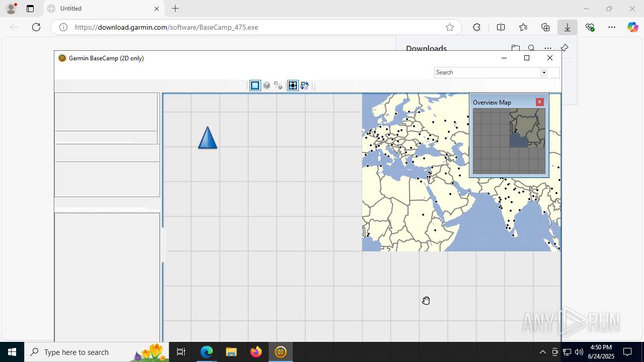The image size is (644, 362).
Task: Open Microsoft Edge from taskbar
Action: tap(207, 352)
